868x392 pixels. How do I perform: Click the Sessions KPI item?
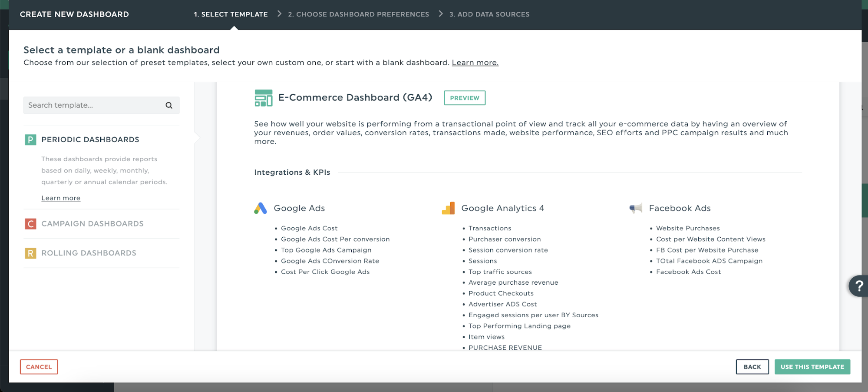click(482, 261)
